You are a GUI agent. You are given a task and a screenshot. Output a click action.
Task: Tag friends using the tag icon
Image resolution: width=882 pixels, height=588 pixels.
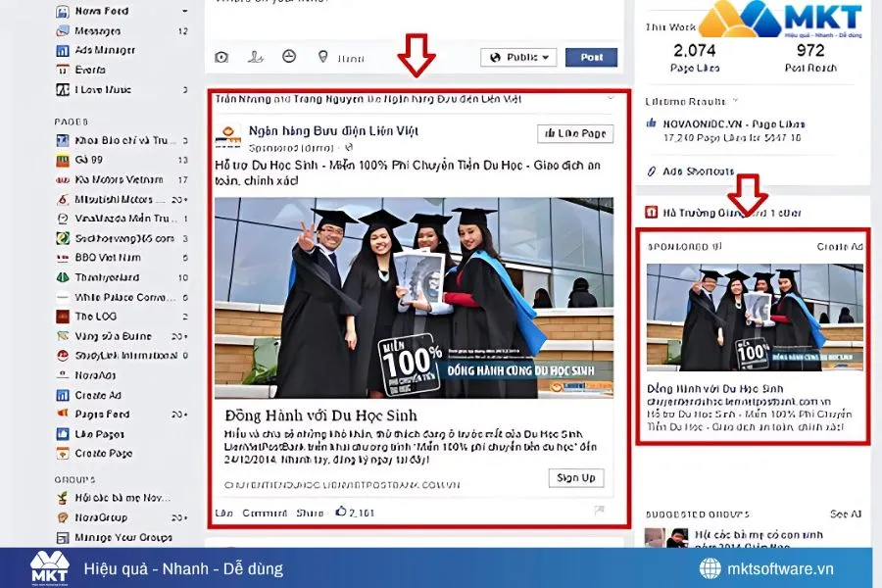coord(256,57)
